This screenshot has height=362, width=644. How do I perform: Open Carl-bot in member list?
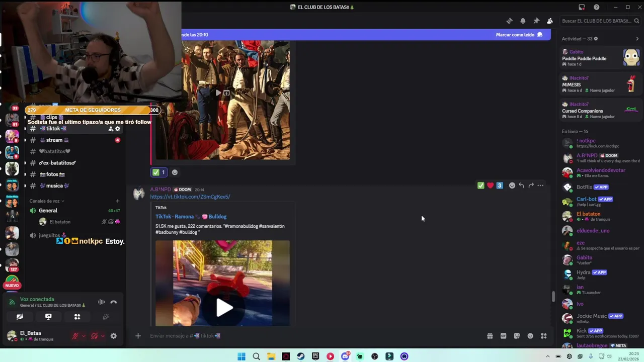pos(601,202)
